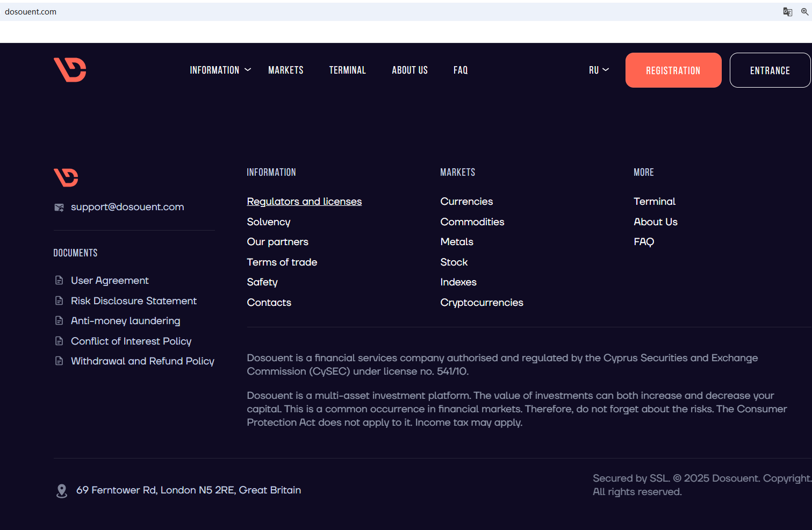Click the Entrance button
812x530 pixels.
point(770,70)
